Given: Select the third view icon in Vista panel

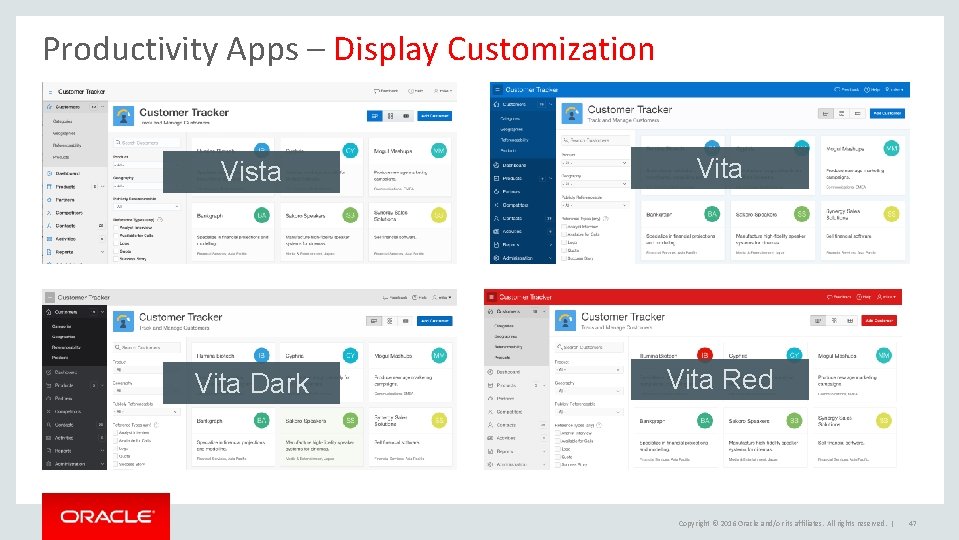Looking at the screenshot, I should click(405, 116).
